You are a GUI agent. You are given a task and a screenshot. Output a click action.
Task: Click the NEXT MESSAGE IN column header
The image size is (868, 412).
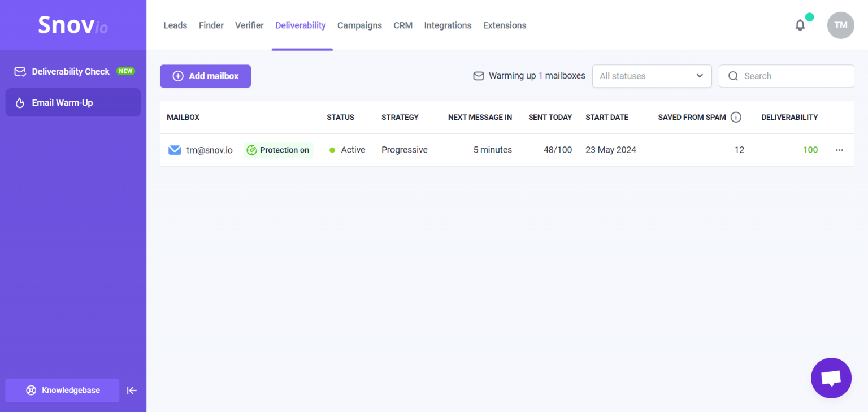pos(480,118)
